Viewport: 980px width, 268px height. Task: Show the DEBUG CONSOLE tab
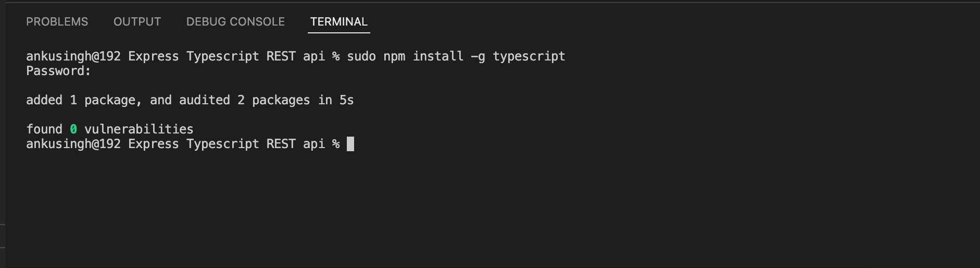coord(235,22)
